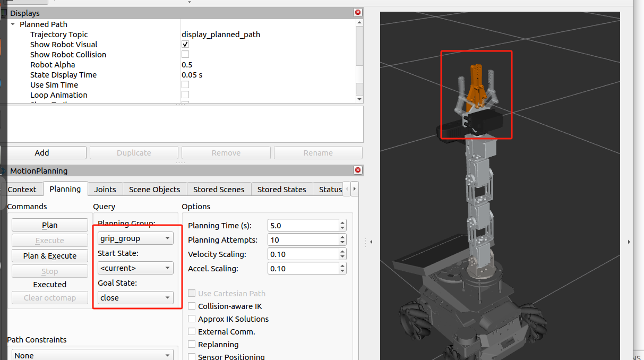Screen dimensions: 644x360
Task: Increase Velocity Scaling with the up arrow
Action: point(342,251)
